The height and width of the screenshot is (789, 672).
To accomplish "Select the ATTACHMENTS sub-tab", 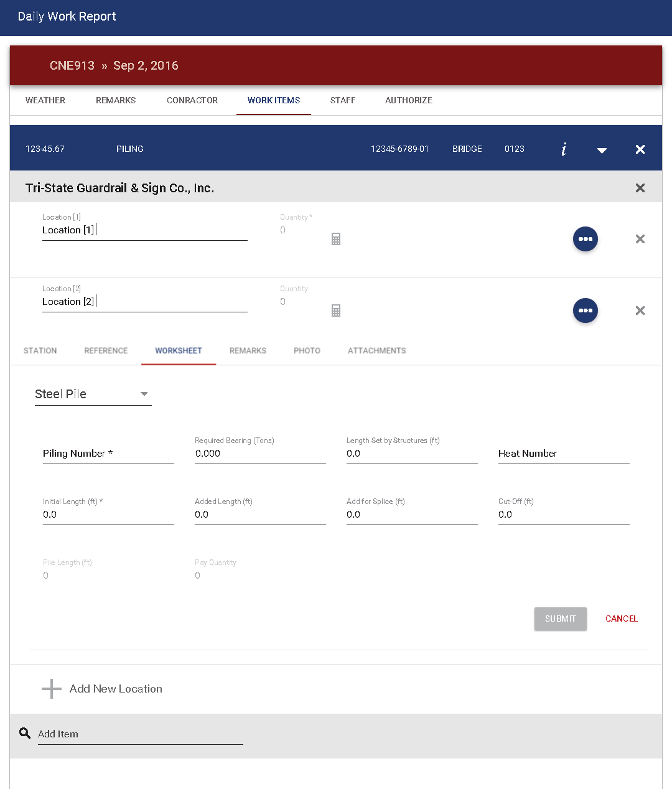I will pos(377,351).
